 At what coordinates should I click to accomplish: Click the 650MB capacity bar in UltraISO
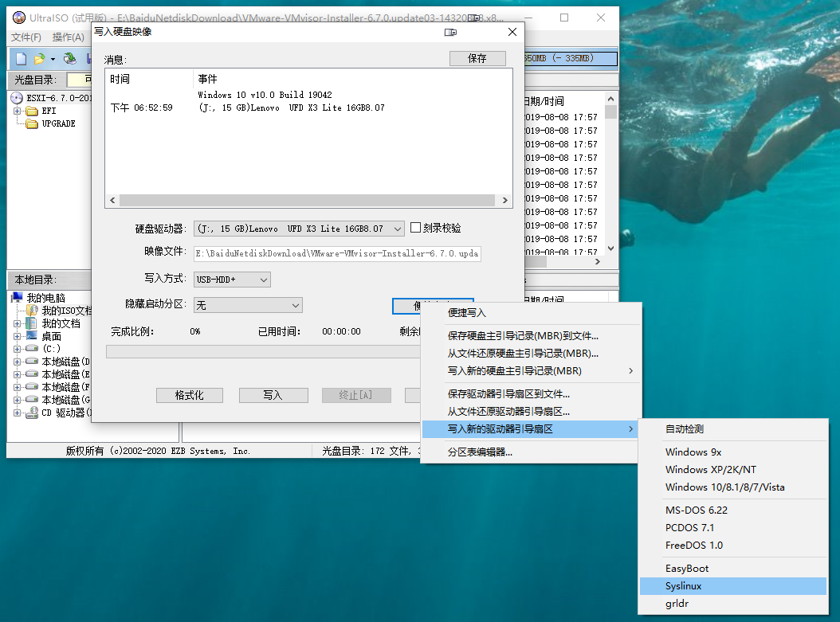coord(570,58)
